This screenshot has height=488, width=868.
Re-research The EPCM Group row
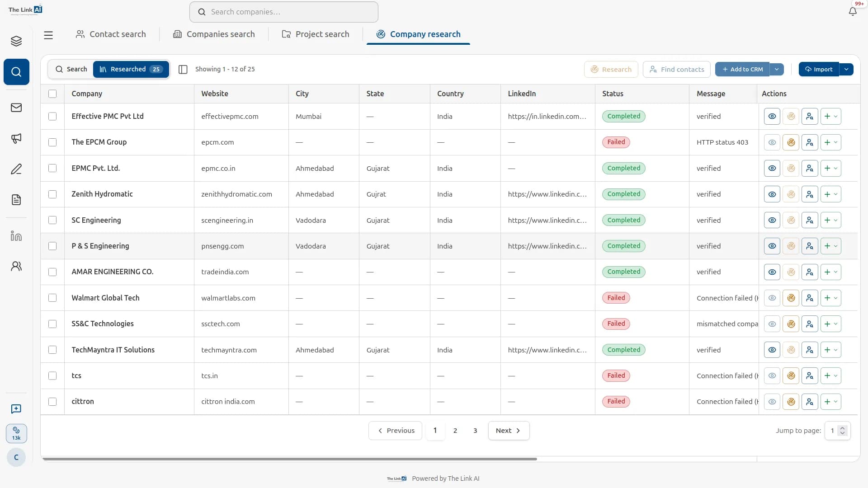tap(791, 142)
